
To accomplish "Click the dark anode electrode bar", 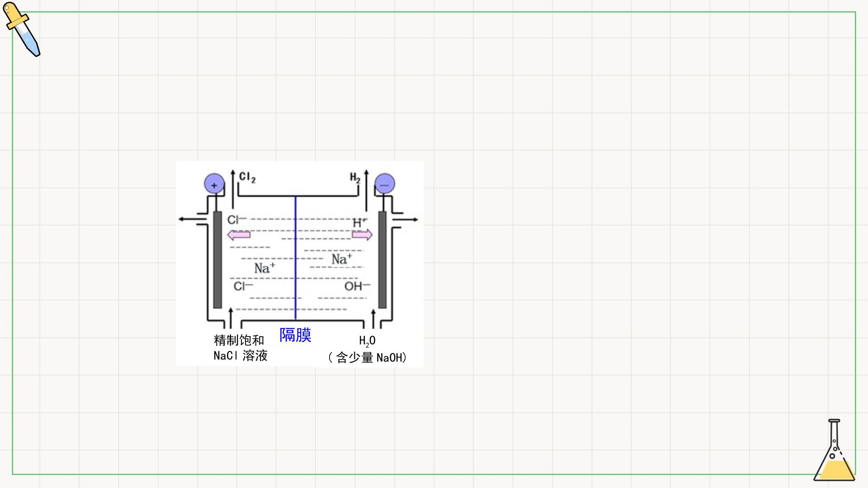I will pos(217,260).
